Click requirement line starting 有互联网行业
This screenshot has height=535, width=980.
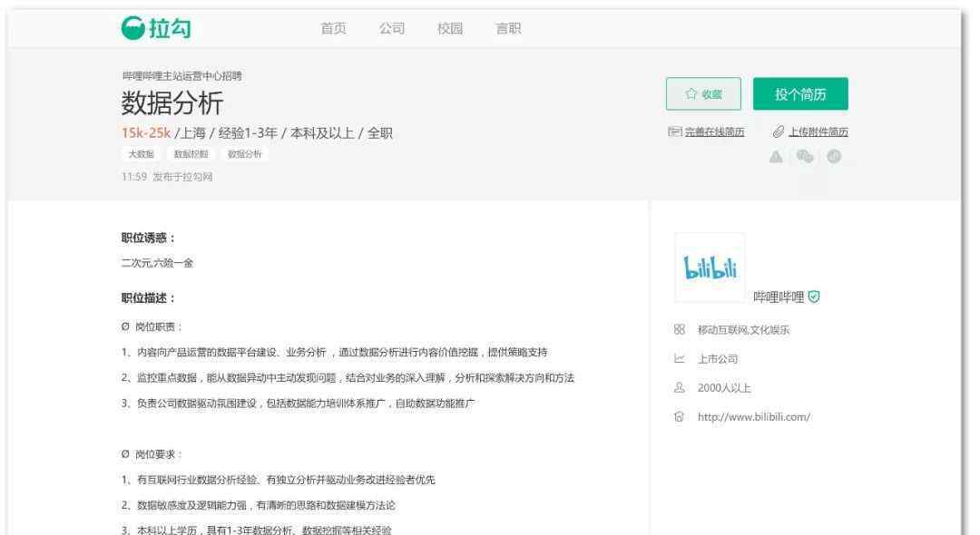pos(279,480)
